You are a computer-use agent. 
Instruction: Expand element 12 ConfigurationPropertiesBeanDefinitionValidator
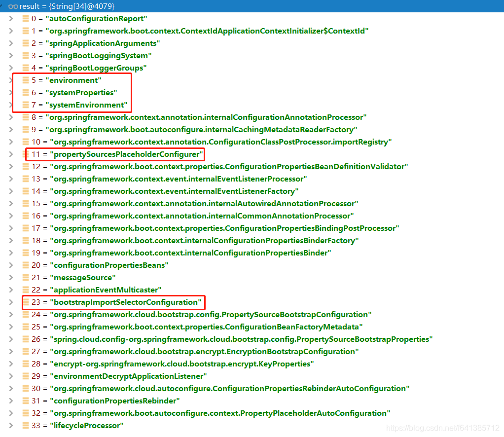point(11,167)
